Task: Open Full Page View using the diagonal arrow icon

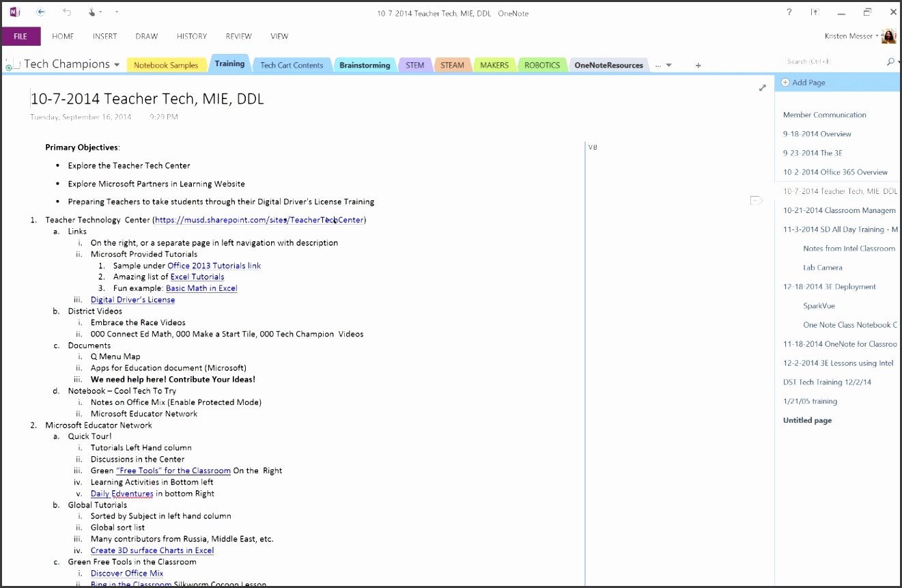Action: [762, 88]
